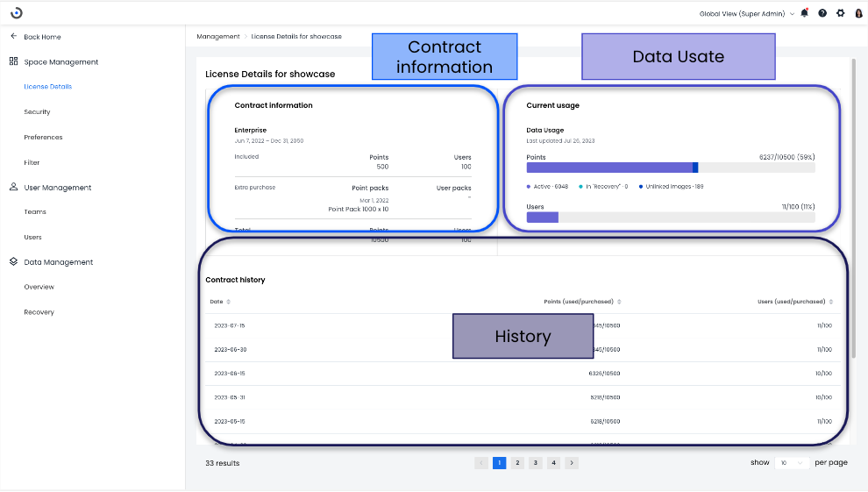Select License Details in sidebar
The height and width of the screenshot is (492, 868).
[x=47, y=87]
